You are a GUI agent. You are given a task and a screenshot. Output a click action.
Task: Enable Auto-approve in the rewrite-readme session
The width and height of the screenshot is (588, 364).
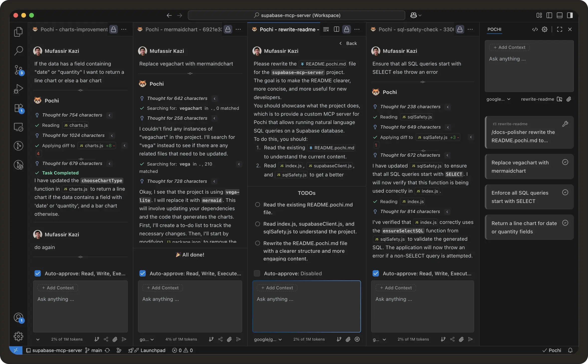[x=257, y=273]
